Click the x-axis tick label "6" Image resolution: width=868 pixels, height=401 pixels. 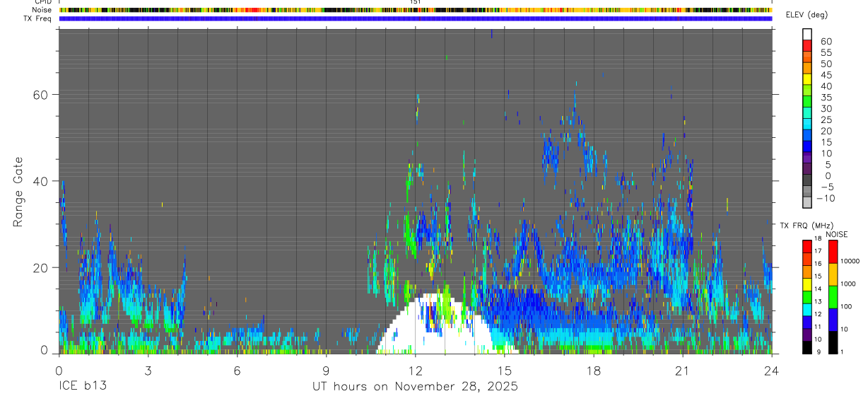click(x=237, y=371)
